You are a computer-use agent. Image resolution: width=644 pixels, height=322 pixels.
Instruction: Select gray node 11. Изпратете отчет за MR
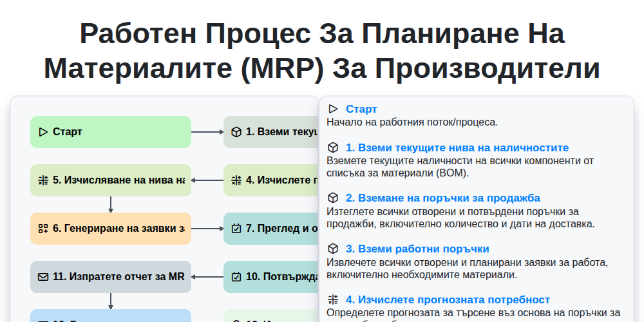(111, 277)
